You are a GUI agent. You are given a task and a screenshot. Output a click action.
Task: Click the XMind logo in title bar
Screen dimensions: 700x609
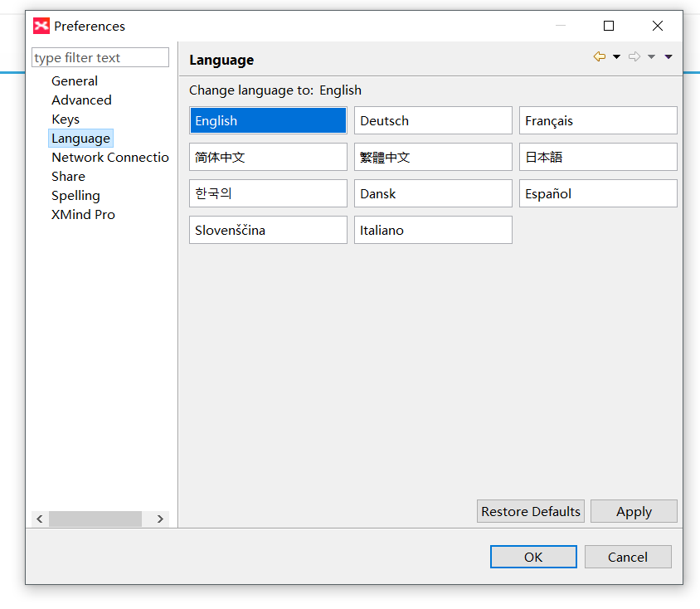tap(41, 26)
